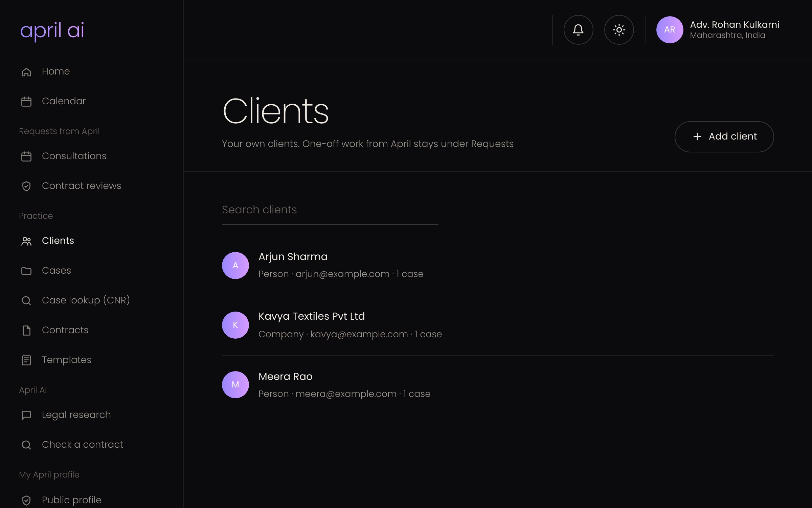Click kavya@example.com details line

point(350,334)
